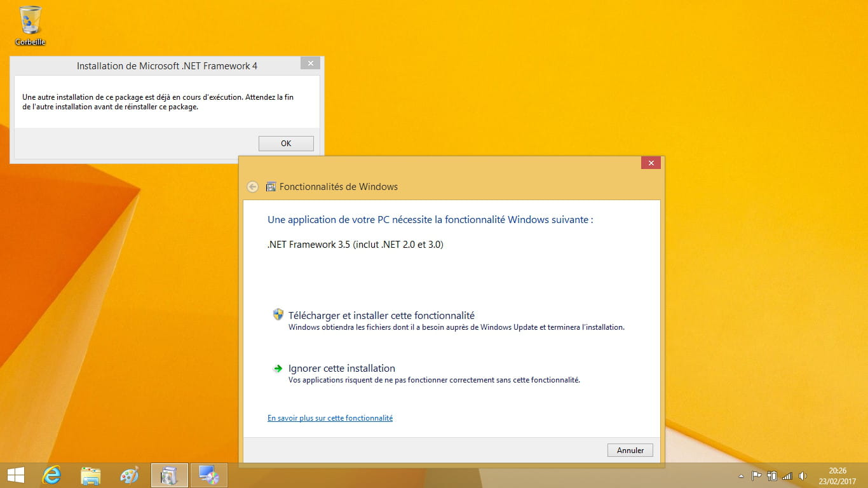Click the battery power tray icon
This screenshot has width=868, height=488.
click(x=772, y=475)
